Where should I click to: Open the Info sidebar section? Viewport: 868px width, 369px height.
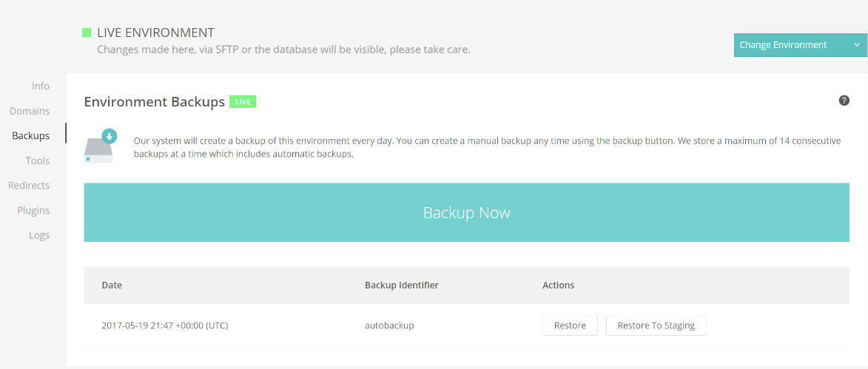[41, 87]
